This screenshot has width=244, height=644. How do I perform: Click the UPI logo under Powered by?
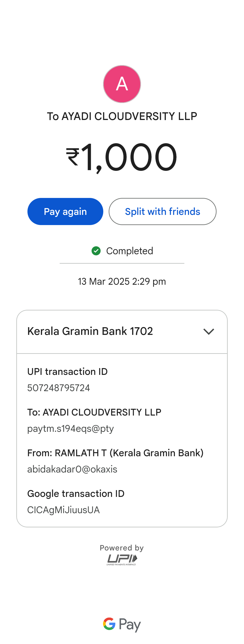tap(122, 559)
